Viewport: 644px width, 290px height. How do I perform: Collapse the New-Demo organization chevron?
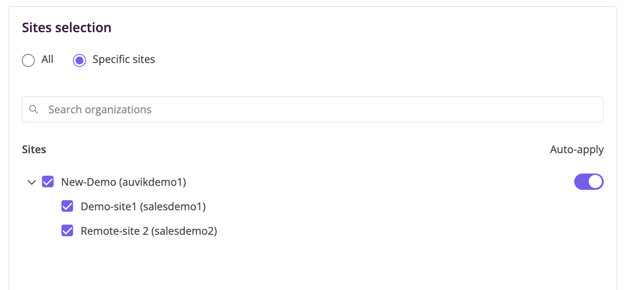(x=31, y=182)
